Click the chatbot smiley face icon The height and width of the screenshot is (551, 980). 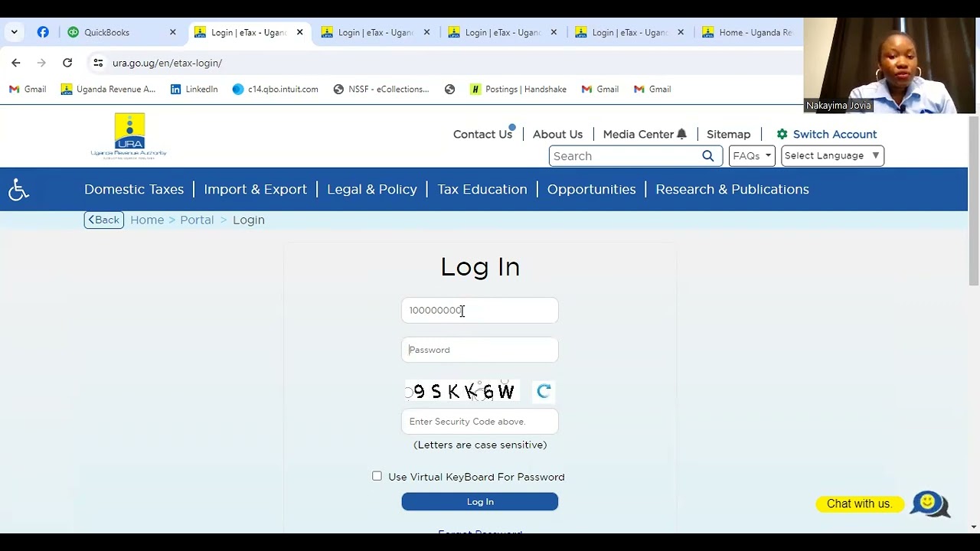pos(929,504)
